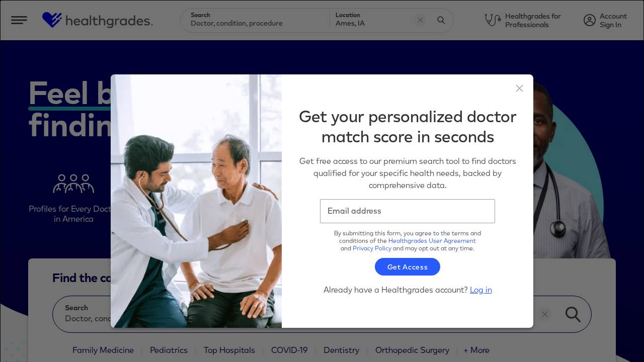Focus the Email address field
This screenshot has width=644, height=362.
(x=408, y=211)
